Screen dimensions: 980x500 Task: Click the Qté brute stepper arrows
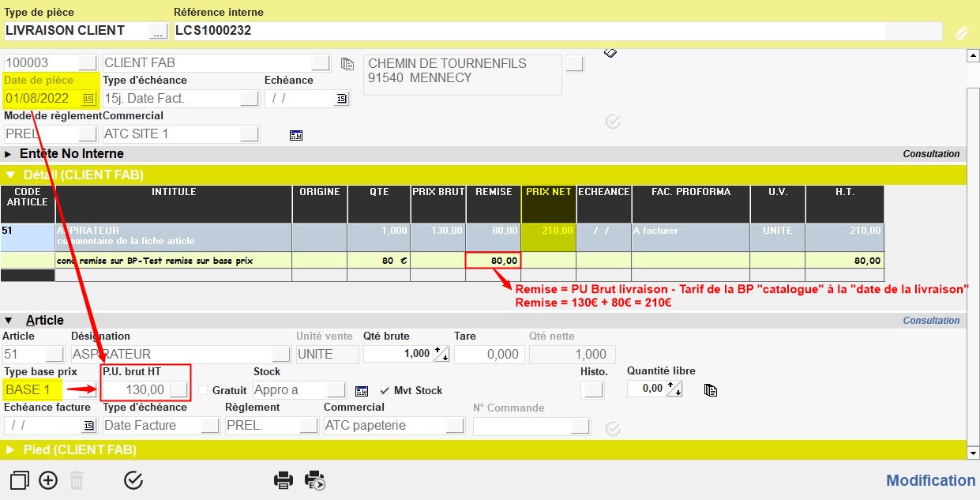(x=441, y=355)
